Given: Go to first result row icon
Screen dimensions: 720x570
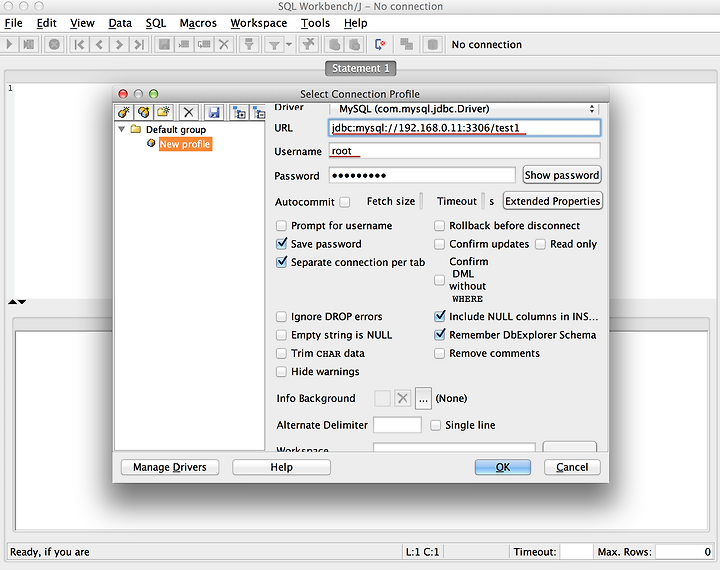Looking at the screenshot, I should pyautogui.click(x=79, y=45).
